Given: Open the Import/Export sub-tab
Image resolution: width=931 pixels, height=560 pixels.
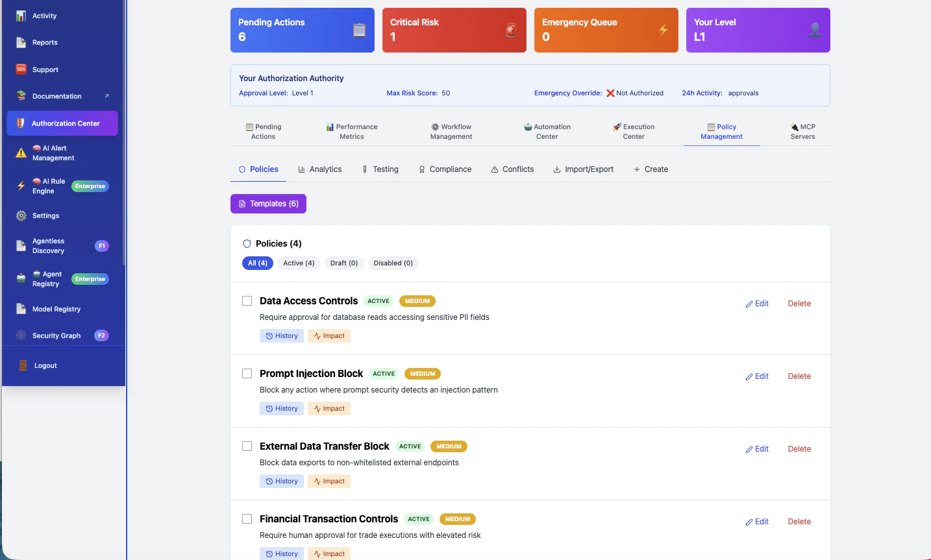Looking at the screenshot, I should point(583,169).
